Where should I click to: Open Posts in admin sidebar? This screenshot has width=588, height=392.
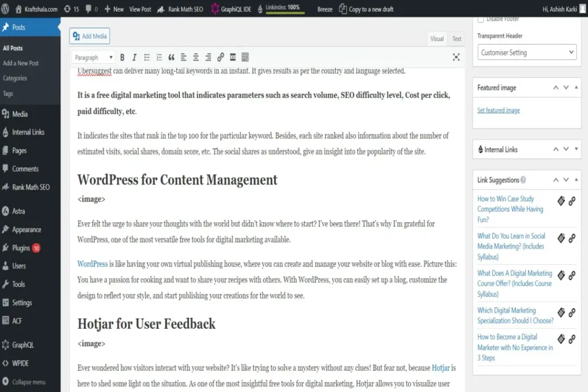(x=30, y=27)
